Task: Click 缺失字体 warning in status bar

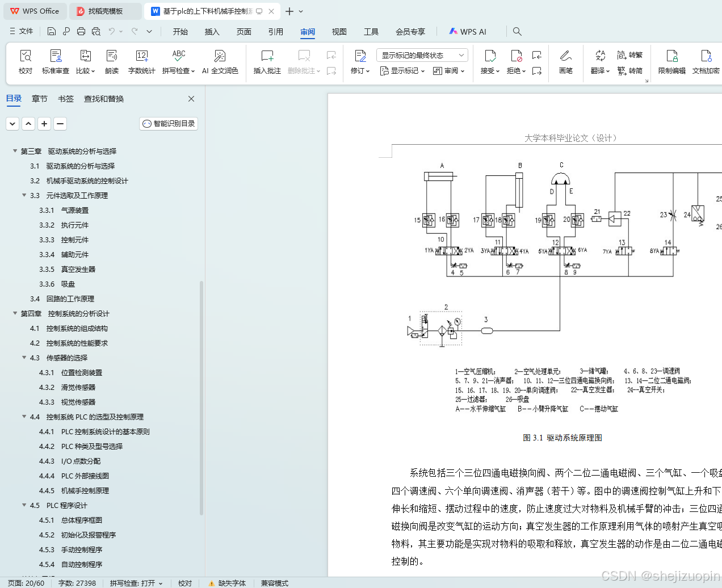Action: tap(227, 583)
